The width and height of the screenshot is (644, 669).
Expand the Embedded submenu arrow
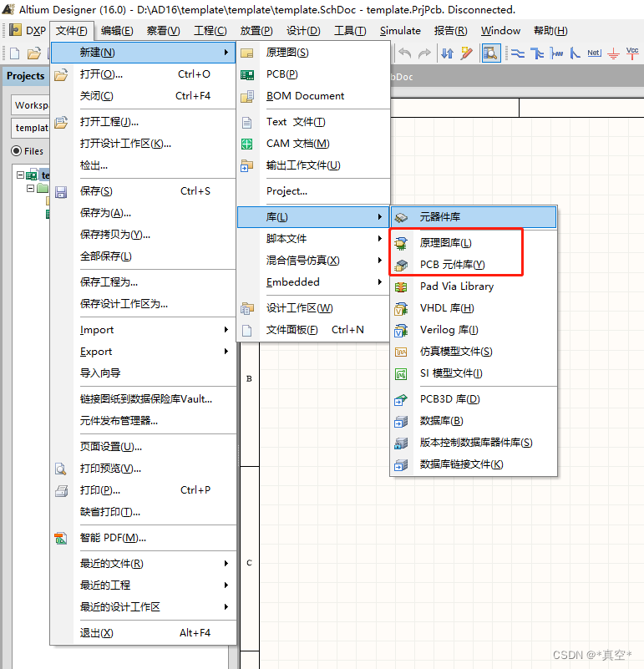coord(380,282)
